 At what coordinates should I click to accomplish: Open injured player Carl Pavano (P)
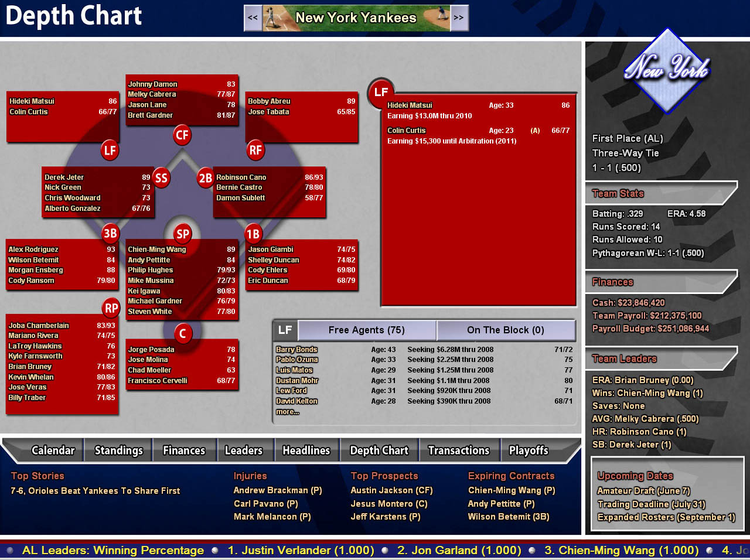[x=266, y=504]
